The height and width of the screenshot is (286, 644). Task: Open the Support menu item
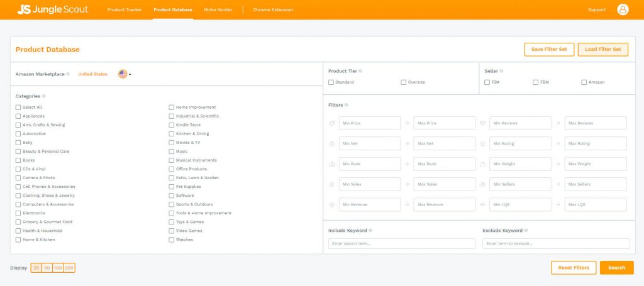(x=597, y=10)
